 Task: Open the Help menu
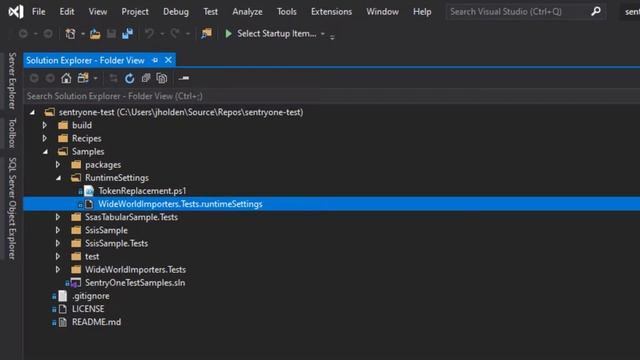[422, 11]
